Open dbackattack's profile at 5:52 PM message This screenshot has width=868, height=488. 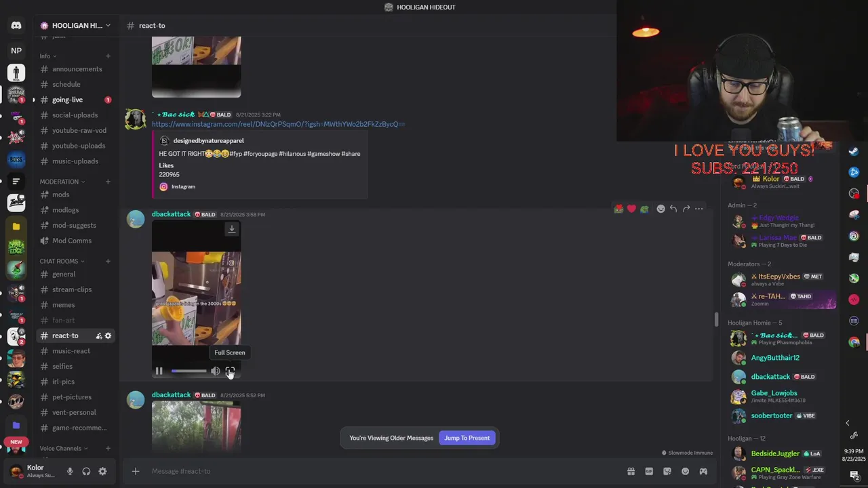(x=171, y=395)
